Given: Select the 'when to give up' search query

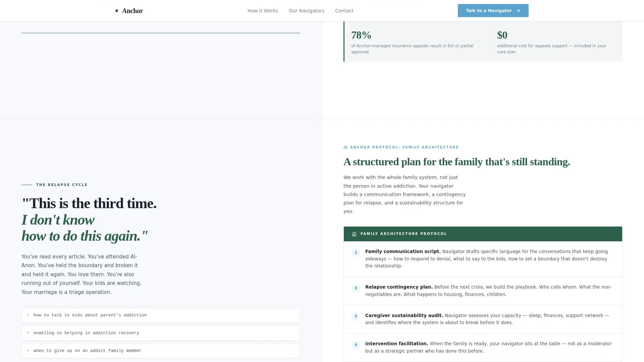Looking at the screenshot, I should click(x=161, y=351).
